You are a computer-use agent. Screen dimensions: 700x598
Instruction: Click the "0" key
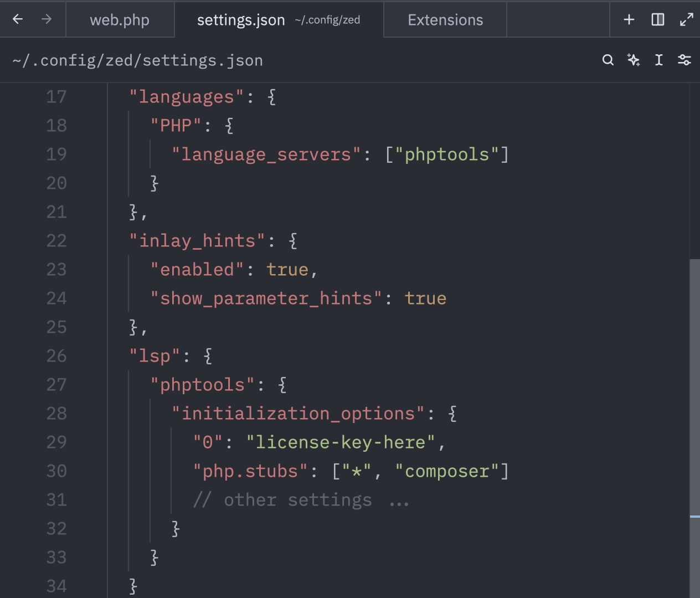coord(208,442)
